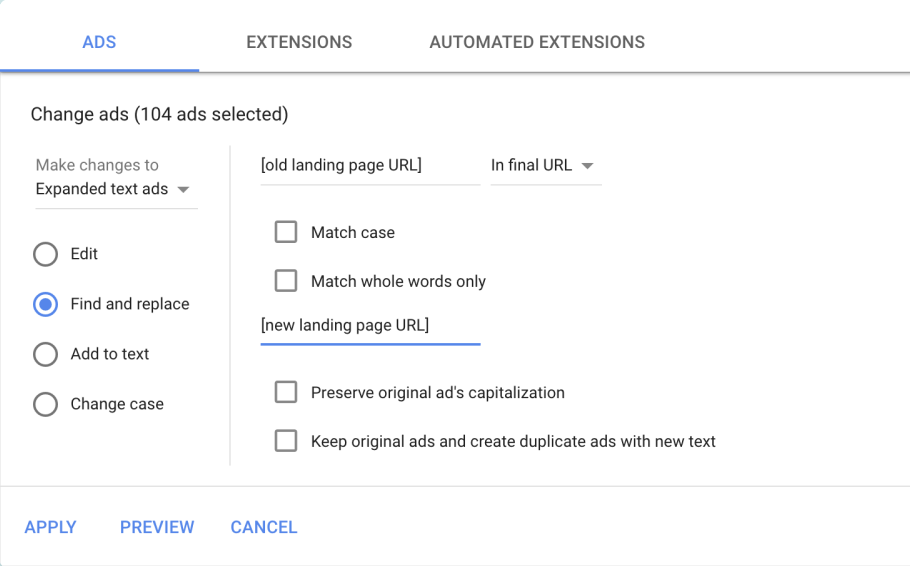Choose the Find and replace option
Viewport: 910px width, 566px height.
46,304
